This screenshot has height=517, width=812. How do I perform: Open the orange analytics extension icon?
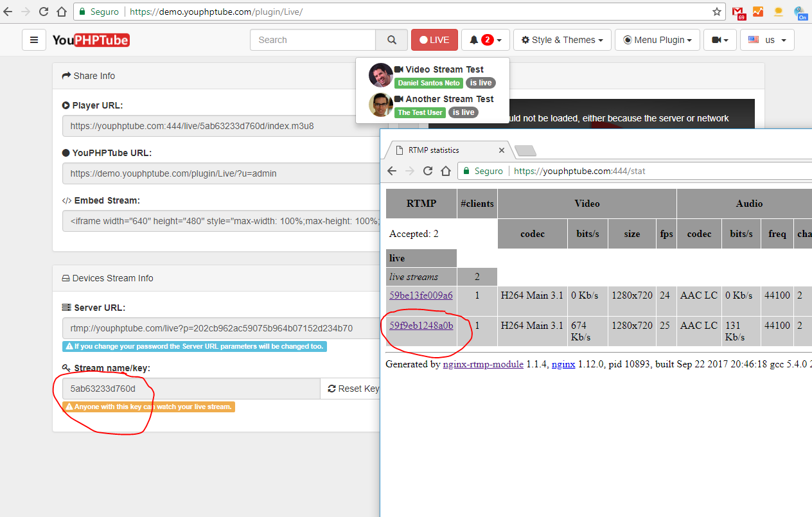(759, 12)
